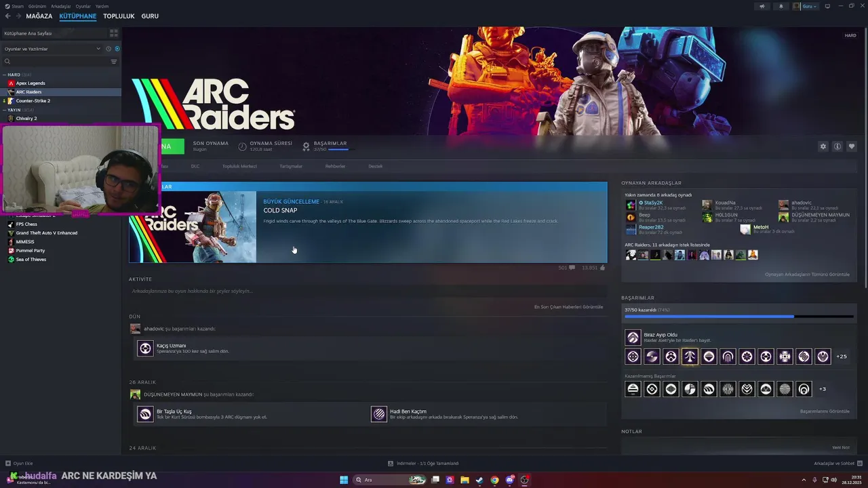Open Steam from the Windows taskbar
The height and width of the screenshot is (488, 868).
click(479, 480)
